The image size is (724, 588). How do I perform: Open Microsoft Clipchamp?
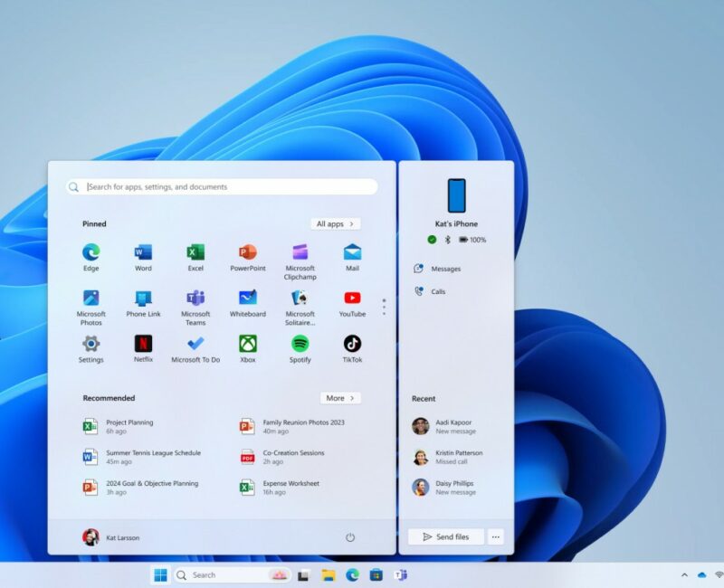pos(300,261)
